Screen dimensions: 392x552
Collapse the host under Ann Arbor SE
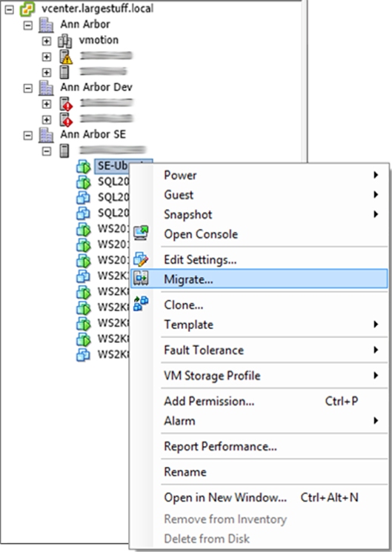pos(47,151)
